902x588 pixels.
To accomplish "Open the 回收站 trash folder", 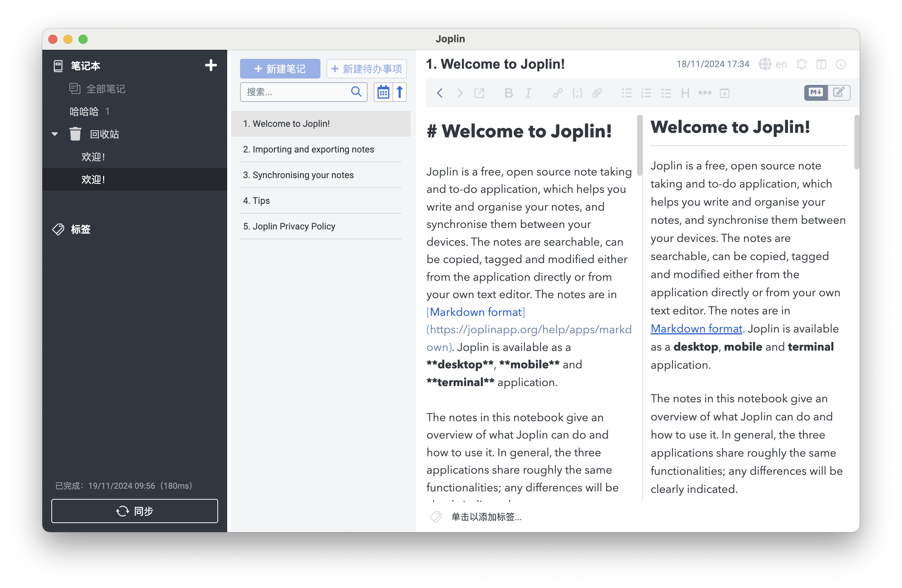I will pyautogui.click(x=105, y=134).
